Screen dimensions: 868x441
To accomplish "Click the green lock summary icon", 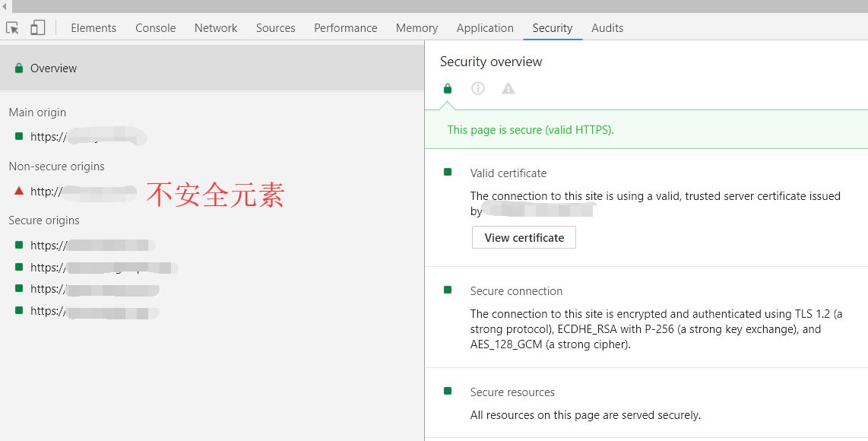I will click(x=448, y=88).
